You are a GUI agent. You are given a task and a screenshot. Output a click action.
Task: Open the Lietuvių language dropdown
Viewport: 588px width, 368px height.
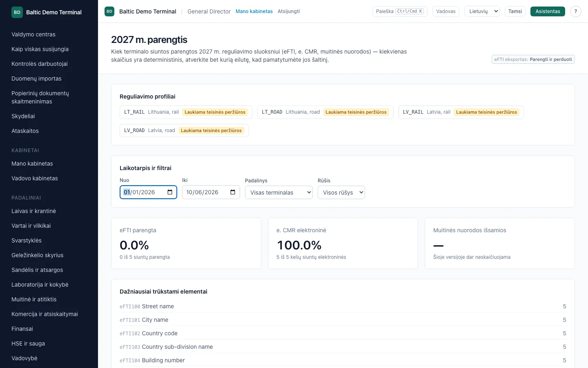[x=482, y=11]
